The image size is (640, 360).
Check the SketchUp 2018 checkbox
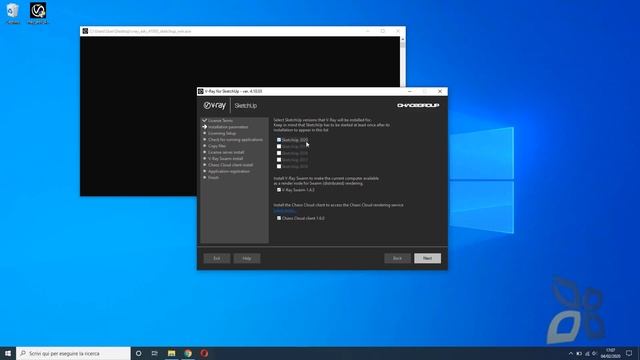pos(279,153)
